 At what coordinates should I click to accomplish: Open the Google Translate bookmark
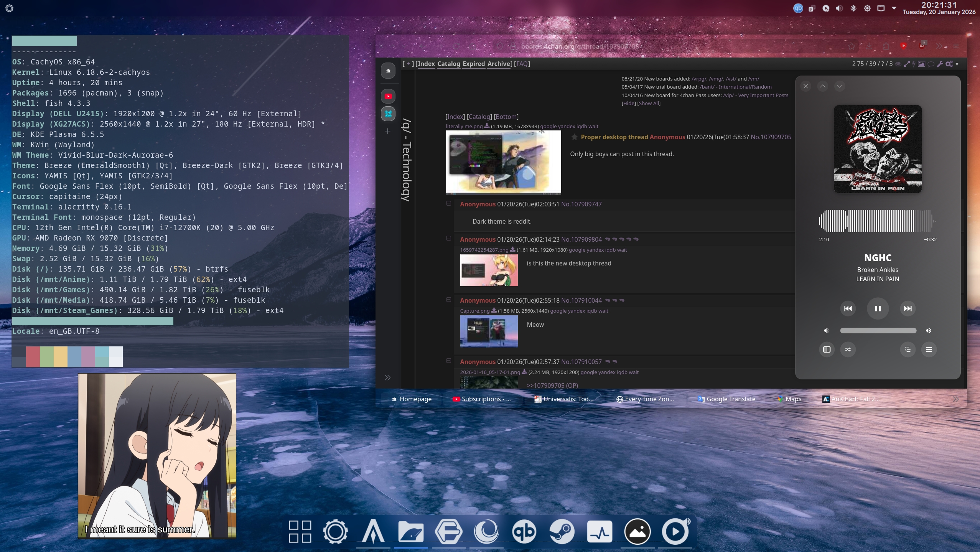[x=726, y=399]
